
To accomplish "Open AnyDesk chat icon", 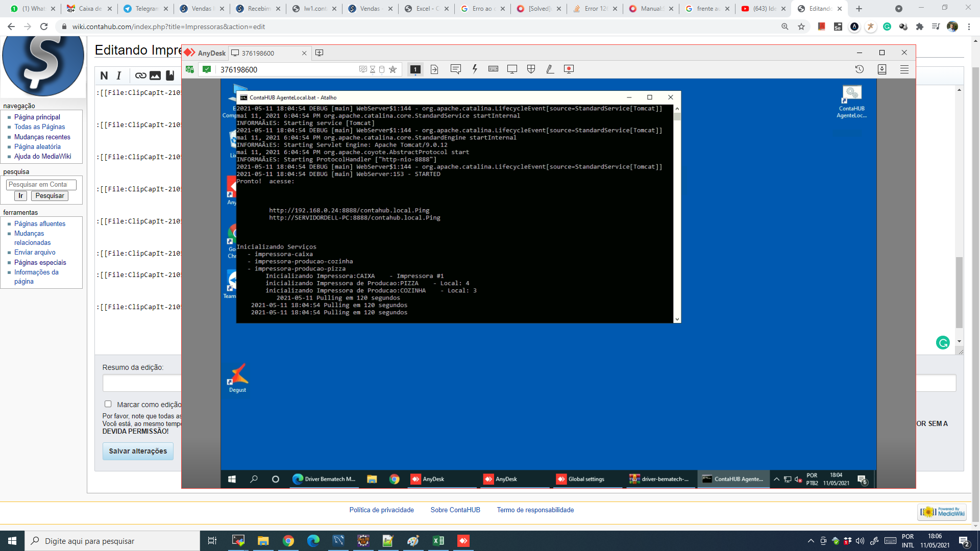I will click(x=456, y=69).
